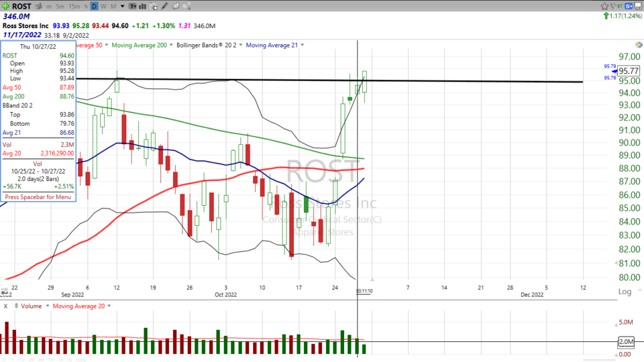Open Moving Average 200 dropdown arrow
Viewport: 644px width, 362px height.
171,45
